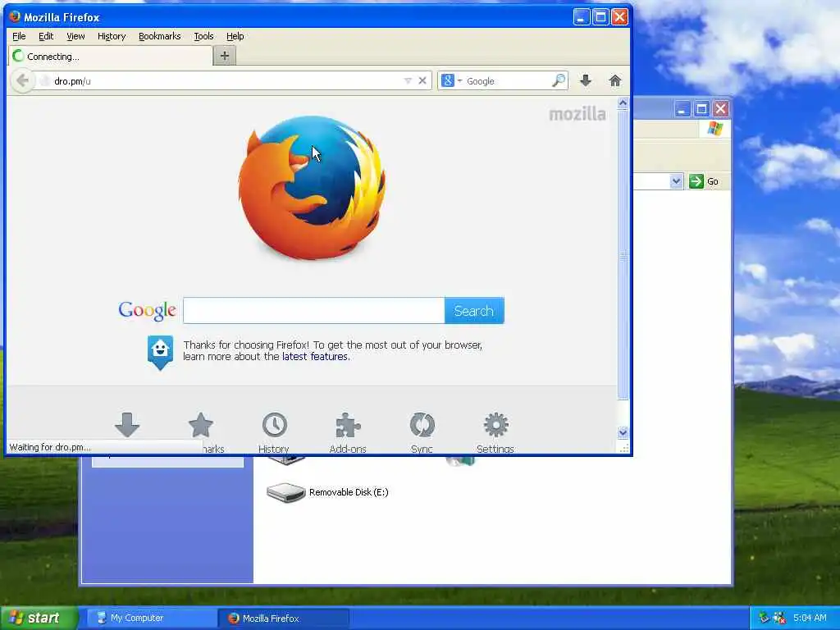The image size is (840, 630).
Task: Open a new tab with the plus button
Action: tap(225, 56)
